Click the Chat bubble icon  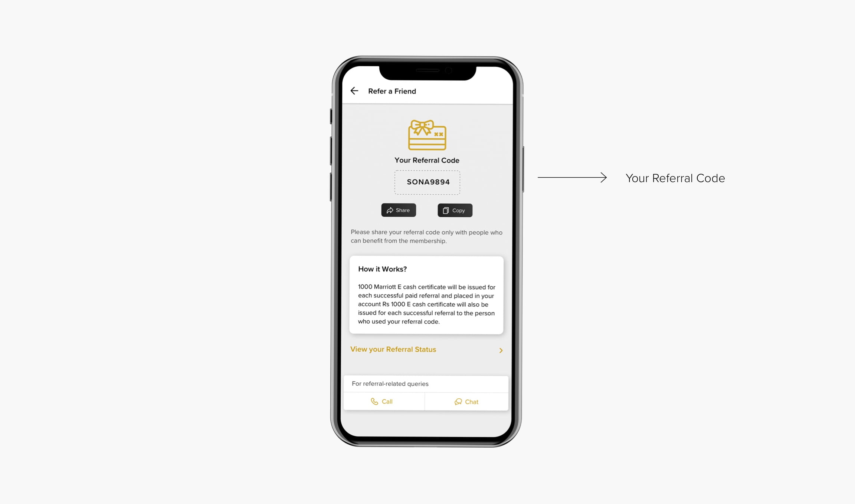tap(458, 401)
